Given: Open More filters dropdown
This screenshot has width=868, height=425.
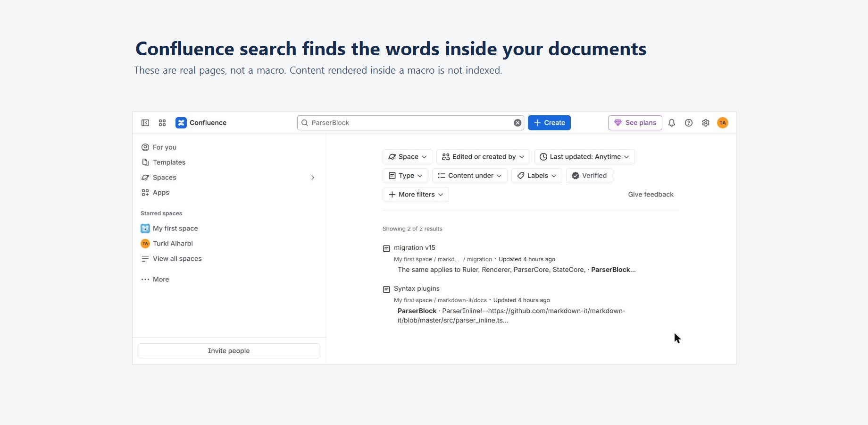Looking at the screenshot, I should pyautogui.click(x=416, y=195).
